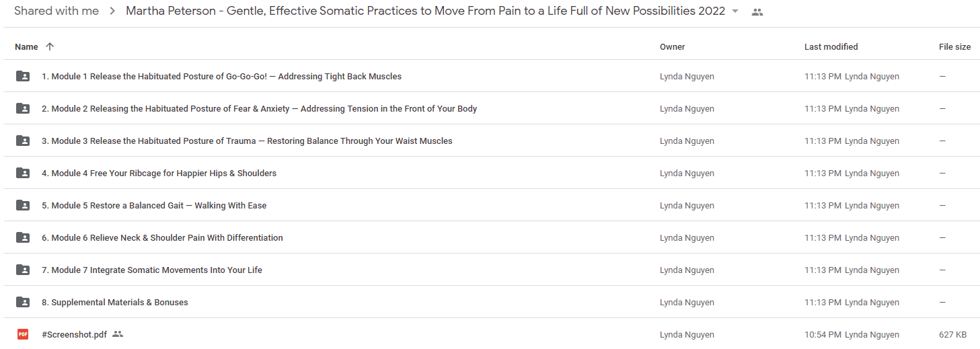The height and width of the screenshot is (349, 980).
Task: Click the shared people icon beside folder title
Action: (757, 12)
